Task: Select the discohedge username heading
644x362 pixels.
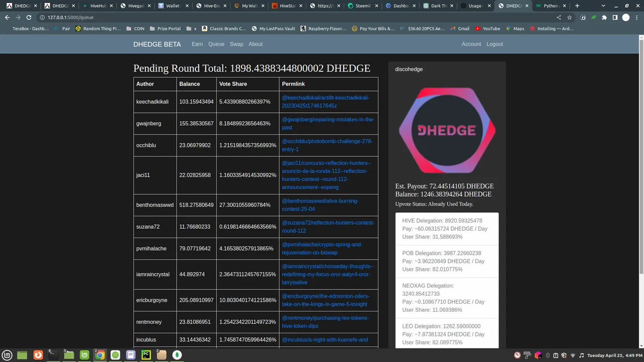Action: click(409, 69)
